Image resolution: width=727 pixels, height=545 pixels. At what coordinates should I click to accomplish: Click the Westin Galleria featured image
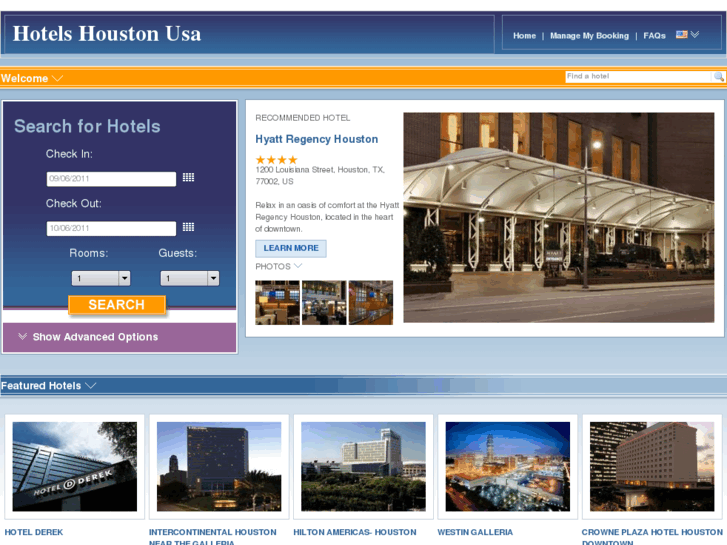pos(508,467)
